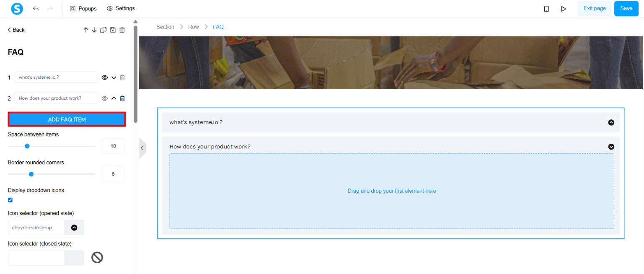The image size is (644, 274).
Task: Click the Exit page button
Action: pos(595,8)
